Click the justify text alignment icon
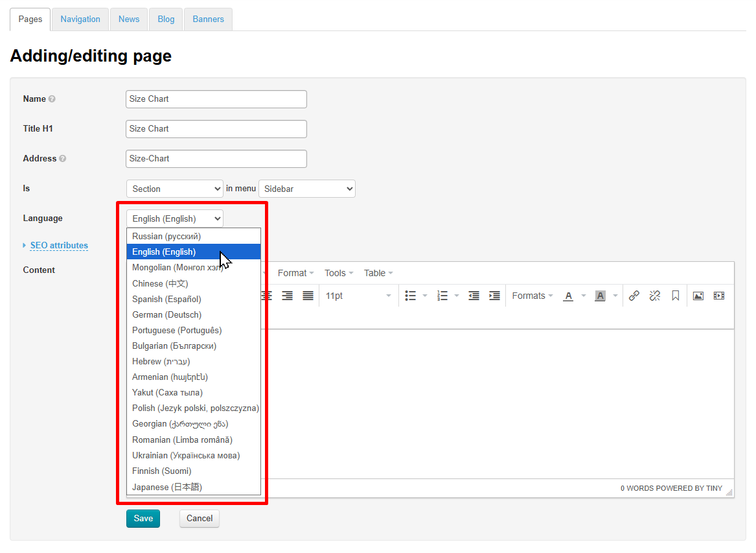Viewport: 756px width, 553px height. pos(308,296)
